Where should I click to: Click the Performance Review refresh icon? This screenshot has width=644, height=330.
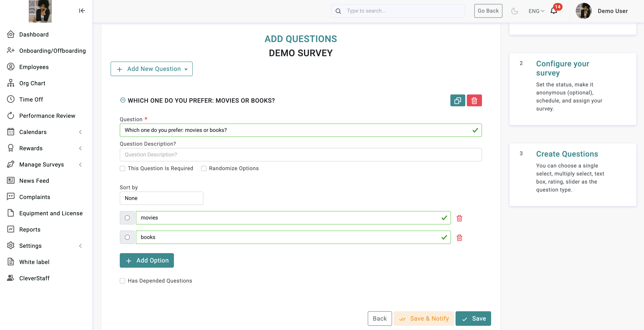11,115
